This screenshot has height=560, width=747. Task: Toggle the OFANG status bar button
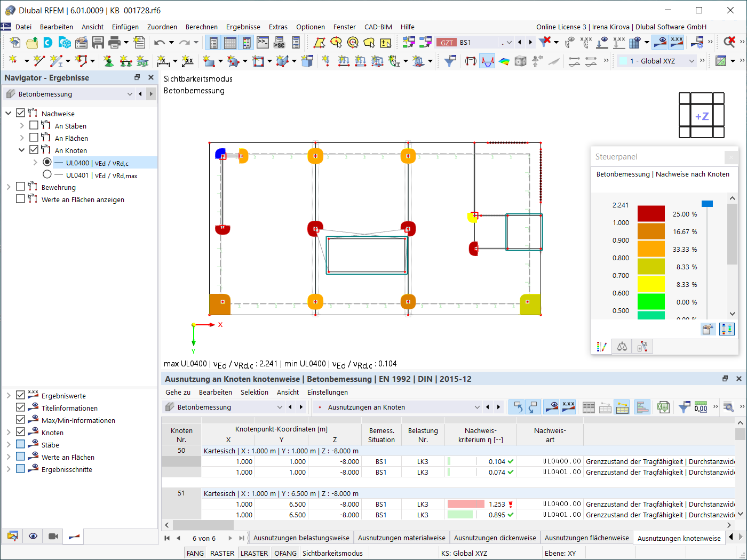[x=285, y=553]
